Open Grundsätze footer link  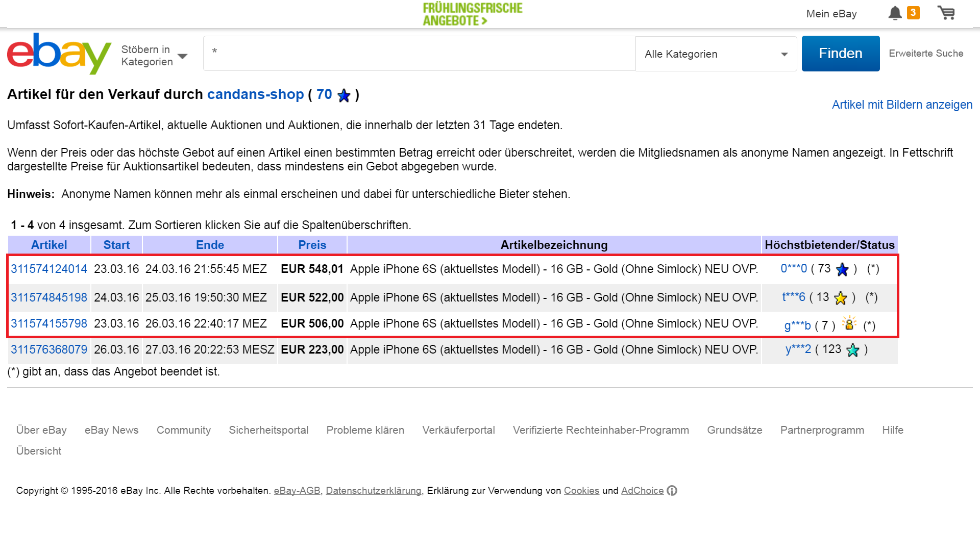[x=734, y=430]
